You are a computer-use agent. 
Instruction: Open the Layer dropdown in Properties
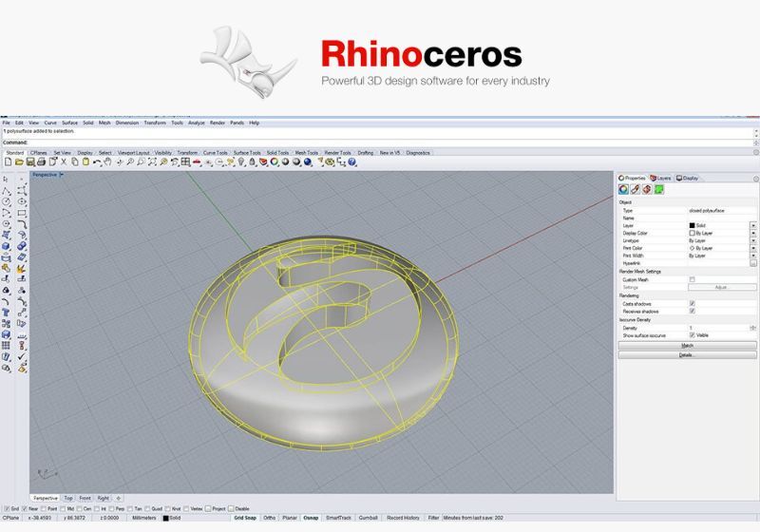752,225
